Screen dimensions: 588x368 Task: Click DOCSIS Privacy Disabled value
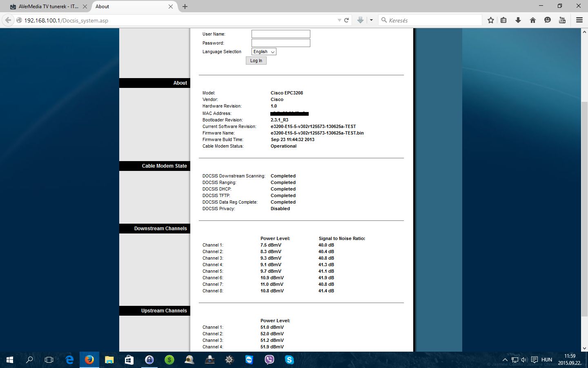coord(280,209)
